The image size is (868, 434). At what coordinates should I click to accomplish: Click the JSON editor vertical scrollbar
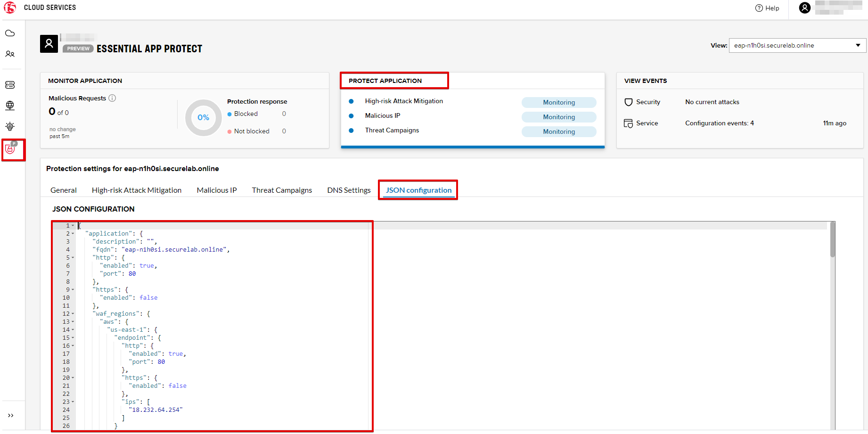pos(833,239)
